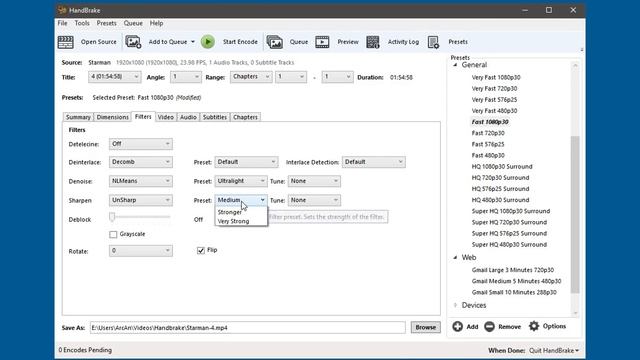Open the Queue icon in toolbar

pyautogui.click(x=275, y=42)
